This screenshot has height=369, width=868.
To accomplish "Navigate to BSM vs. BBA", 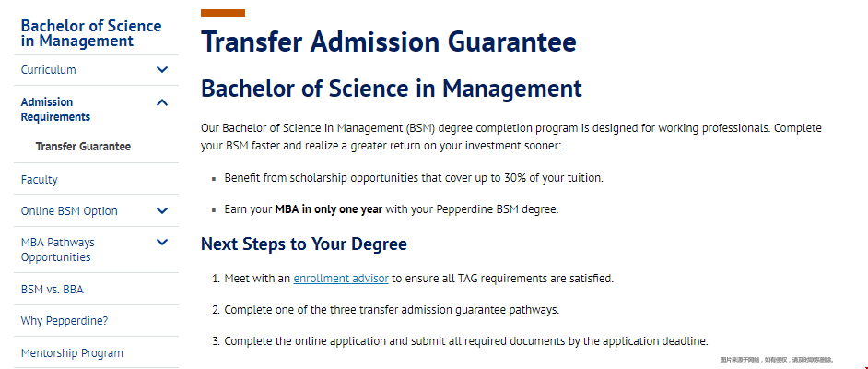I will (x=53, y=290).
